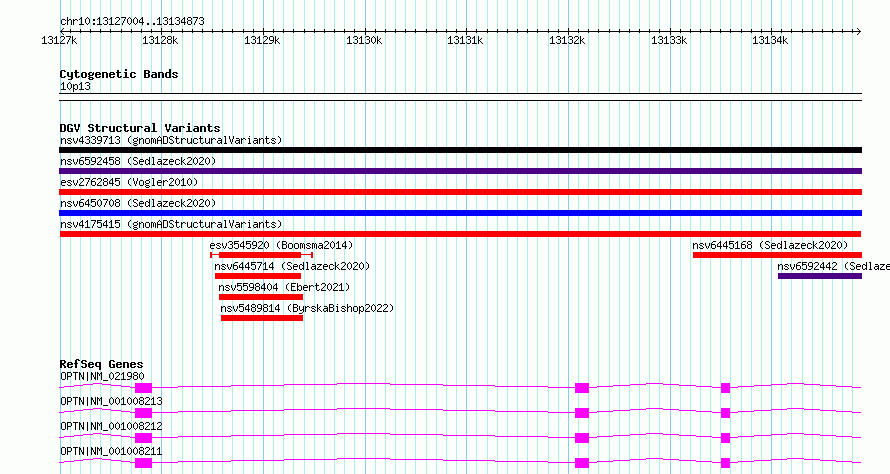Click the 13131k ruler tick label
890x474 pixels.
click(x=465, y=41)
